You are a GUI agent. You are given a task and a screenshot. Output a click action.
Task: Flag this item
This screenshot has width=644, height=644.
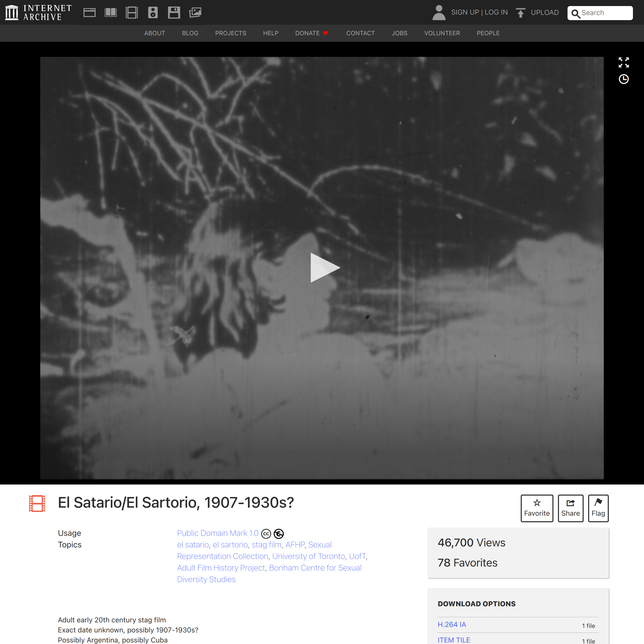(x=598, y=508)
